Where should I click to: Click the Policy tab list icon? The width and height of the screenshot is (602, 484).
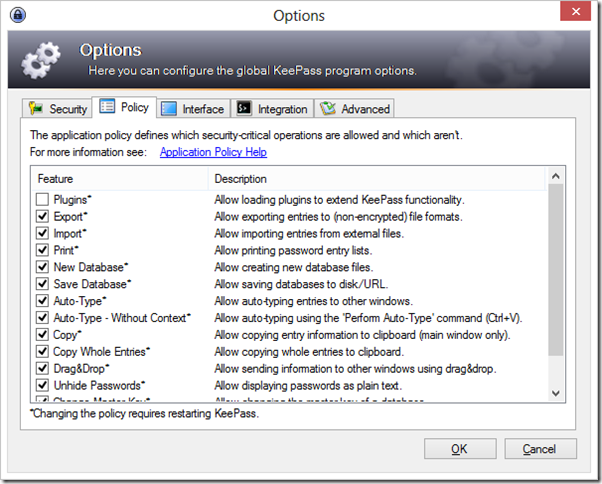pyautogui.click(x=107, y=106)
